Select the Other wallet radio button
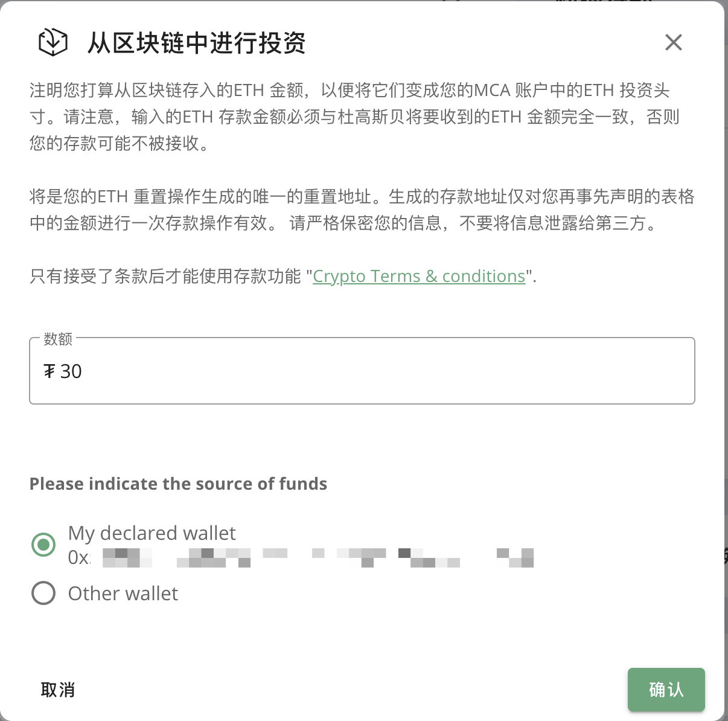This screenshot has width=728, height=721. [x=43, y=593]
